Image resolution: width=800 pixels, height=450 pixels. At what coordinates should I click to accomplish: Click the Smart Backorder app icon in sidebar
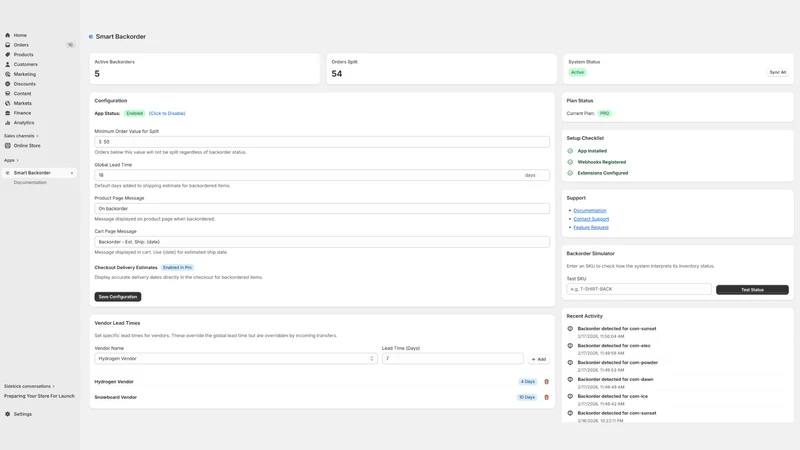click(x=8, y=173)
